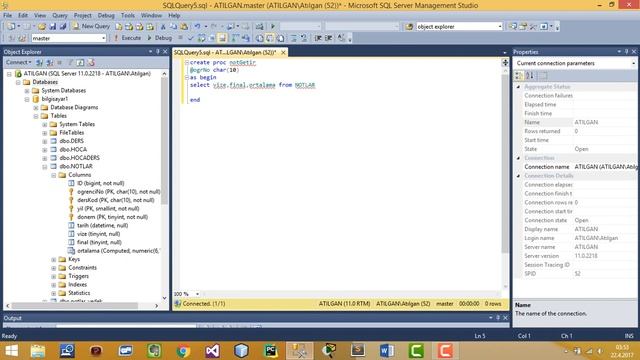Expand the System Databases node

point(27,91)
